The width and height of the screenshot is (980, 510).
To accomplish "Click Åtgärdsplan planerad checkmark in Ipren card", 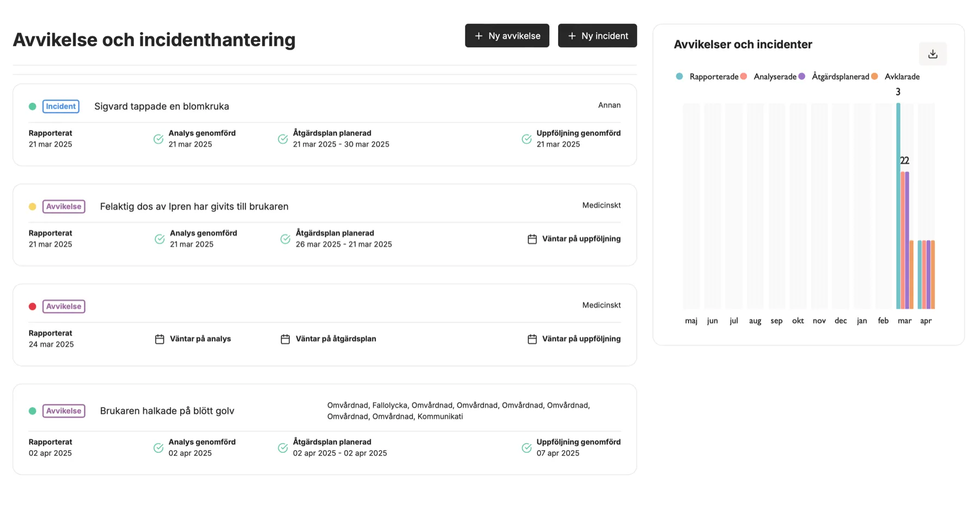I will (x=285, y=239).
